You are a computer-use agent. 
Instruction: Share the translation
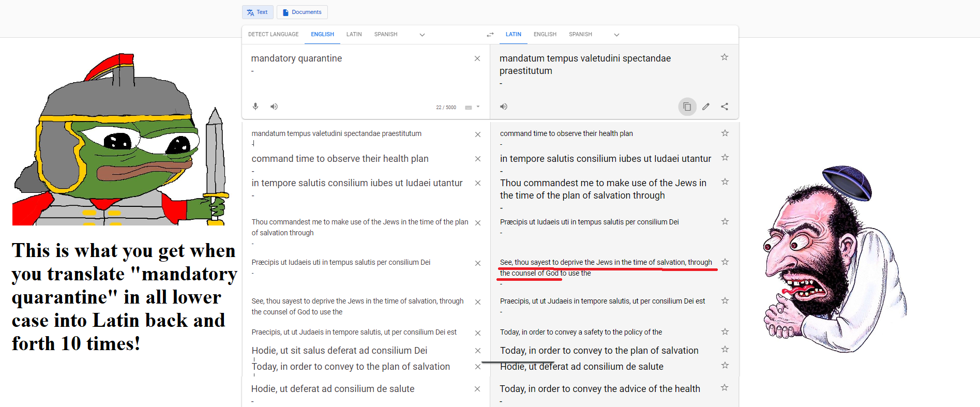pos(725,107)
